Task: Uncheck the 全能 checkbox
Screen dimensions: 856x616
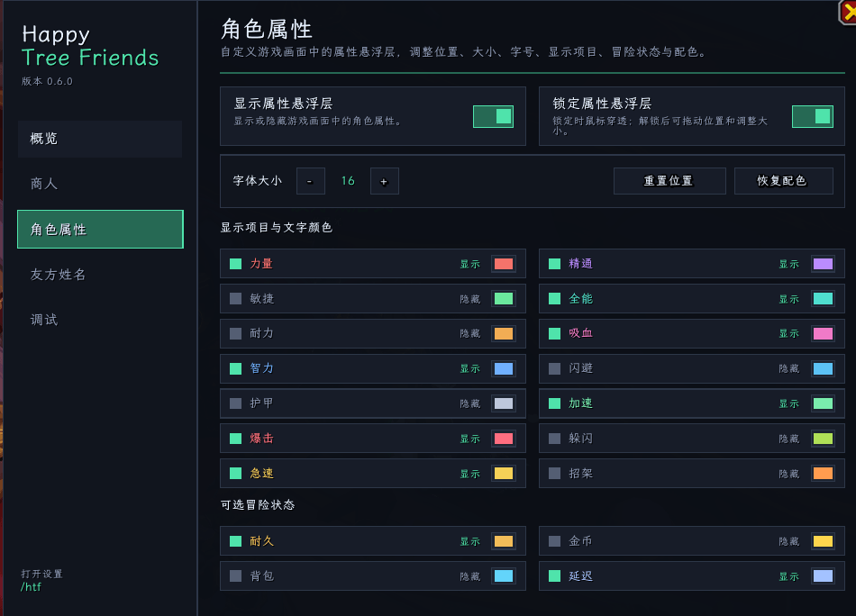Action: 554,298
